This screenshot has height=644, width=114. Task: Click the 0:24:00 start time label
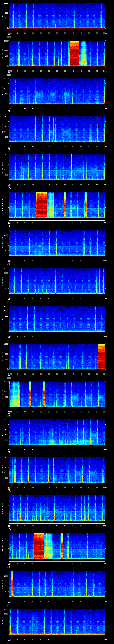9,109
